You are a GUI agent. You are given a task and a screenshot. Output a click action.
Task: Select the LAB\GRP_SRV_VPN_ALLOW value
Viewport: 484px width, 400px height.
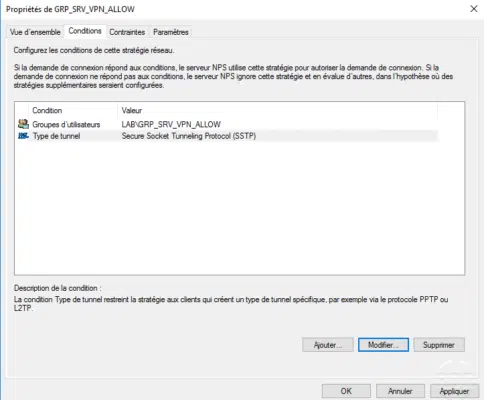pos(171,124)
